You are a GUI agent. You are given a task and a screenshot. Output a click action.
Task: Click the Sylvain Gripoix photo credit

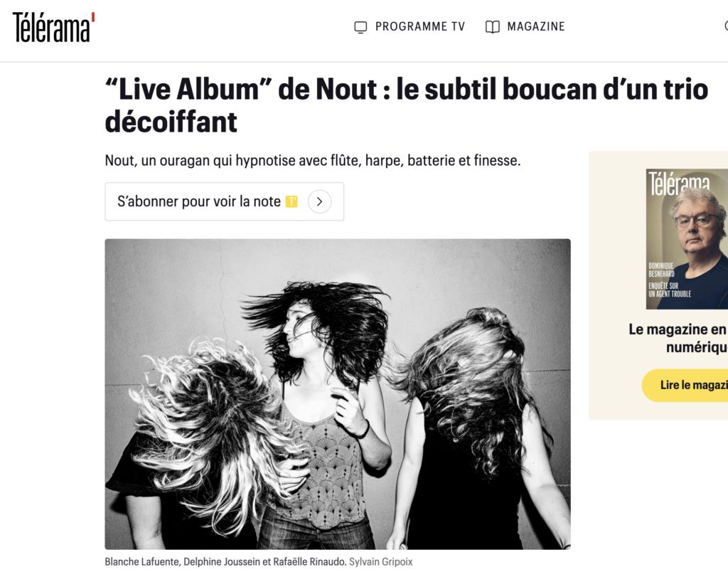381,562
